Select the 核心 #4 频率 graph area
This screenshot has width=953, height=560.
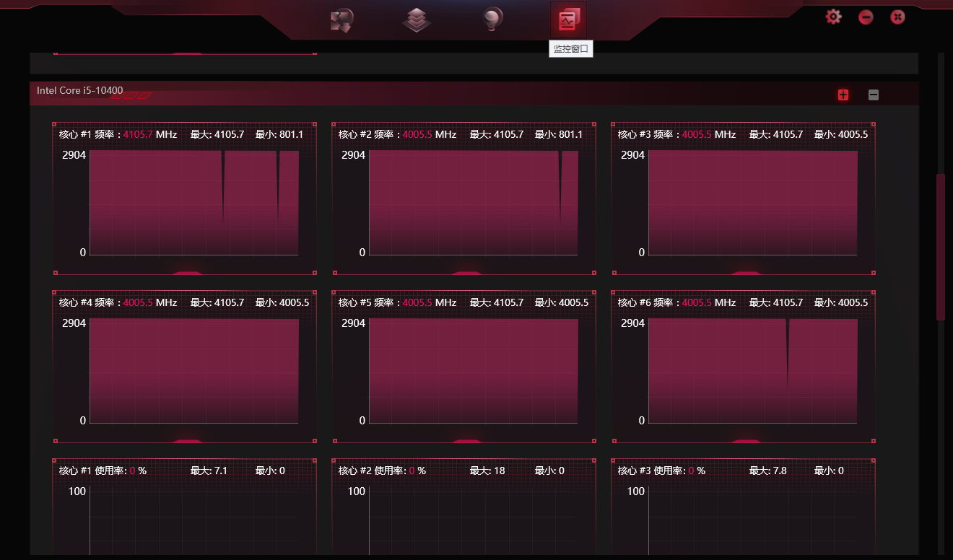pos(194,371)
